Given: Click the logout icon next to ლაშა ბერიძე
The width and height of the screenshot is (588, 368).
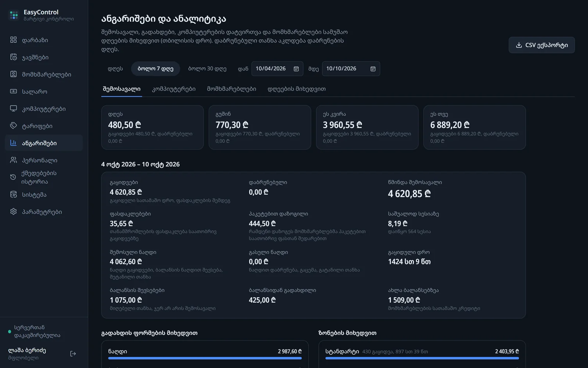Looking at the screenshot, I should pos(73,354).
